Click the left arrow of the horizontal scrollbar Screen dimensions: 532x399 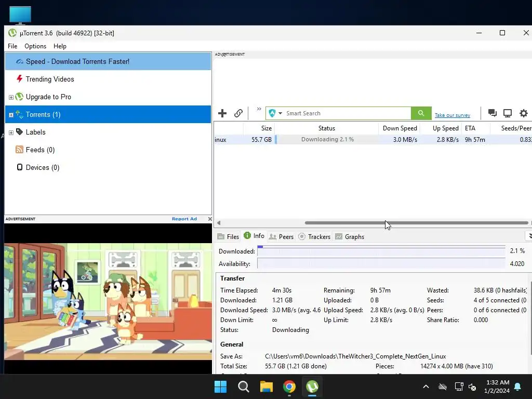(219, 223)
